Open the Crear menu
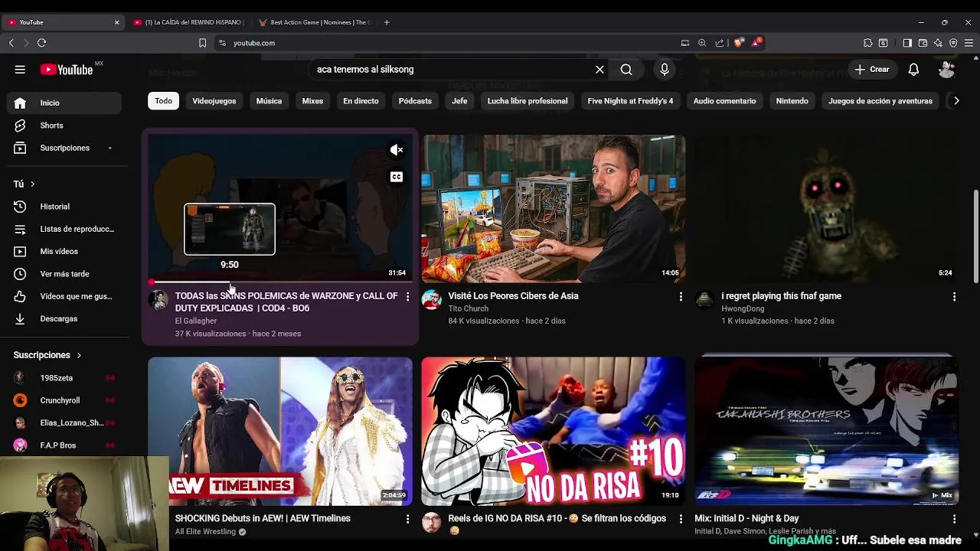This screenshot has height=551, width=980. coord(872,70)
